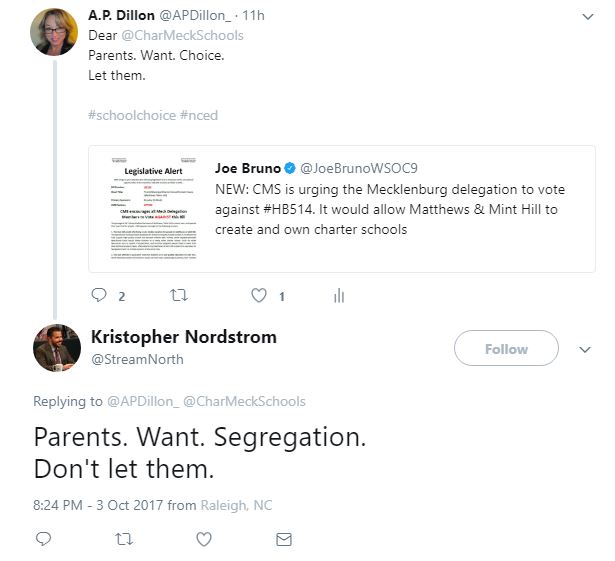615x561 pixels.
Task: Open more options beside Follow button
Action: coord(586,349)
